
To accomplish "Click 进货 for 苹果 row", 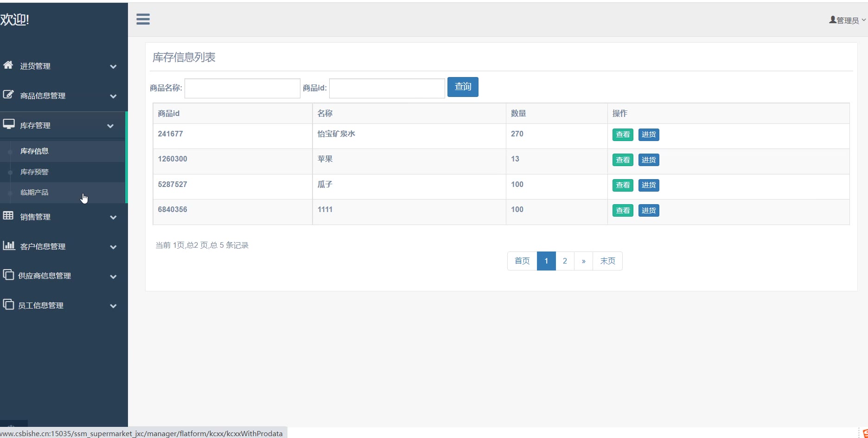I will tap(649, 160).
